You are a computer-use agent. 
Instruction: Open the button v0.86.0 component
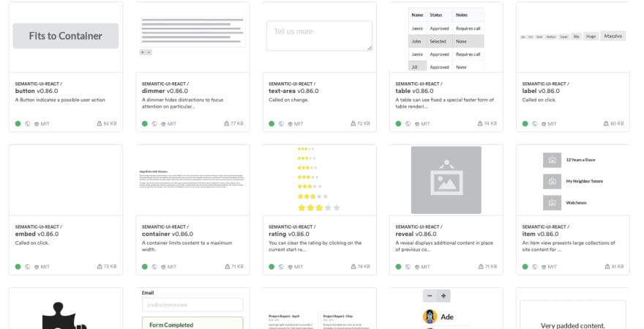click(37, 91)
